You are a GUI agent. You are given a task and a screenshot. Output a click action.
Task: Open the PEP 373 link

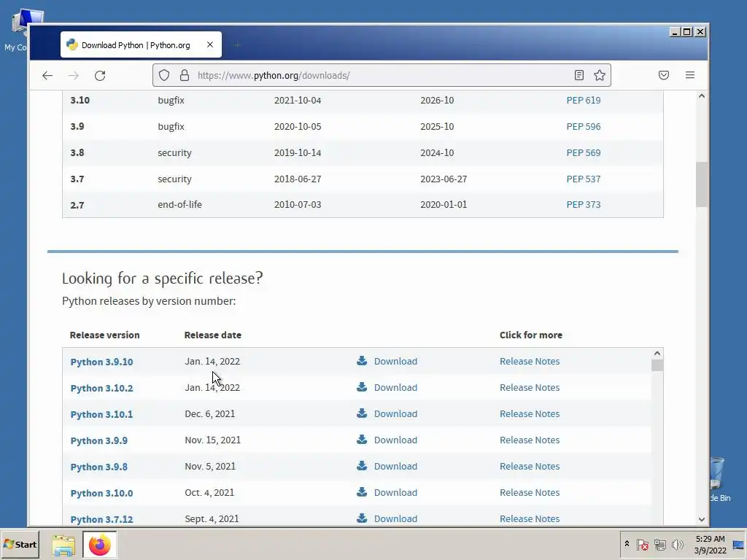pos(583,205)
